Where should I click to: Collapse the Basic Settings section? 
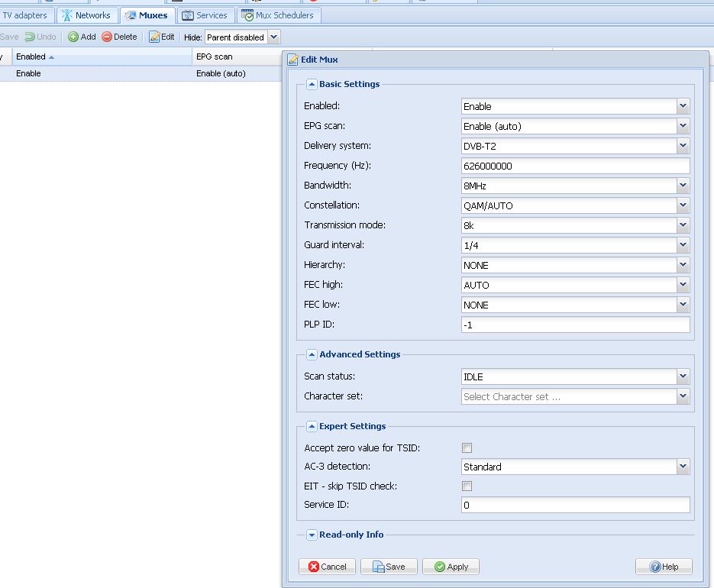312,85
